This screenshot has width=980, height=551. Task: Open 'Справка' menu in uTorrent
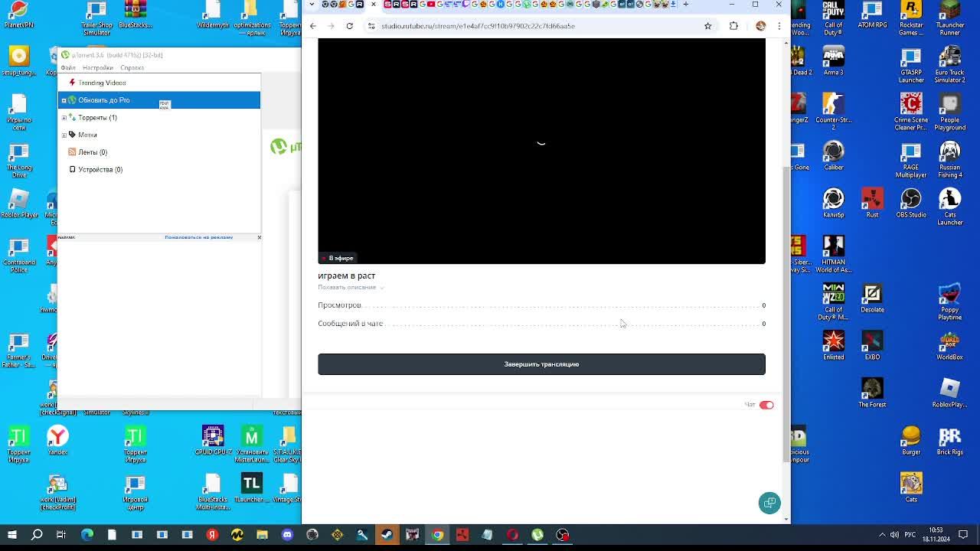[x=132, y=68]
